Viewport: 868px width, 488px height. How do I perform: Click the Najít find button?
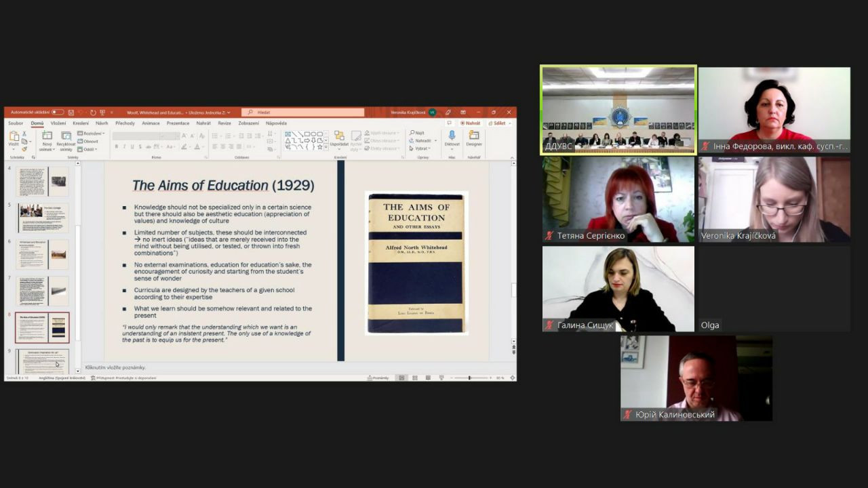click(x=417, y=134)
